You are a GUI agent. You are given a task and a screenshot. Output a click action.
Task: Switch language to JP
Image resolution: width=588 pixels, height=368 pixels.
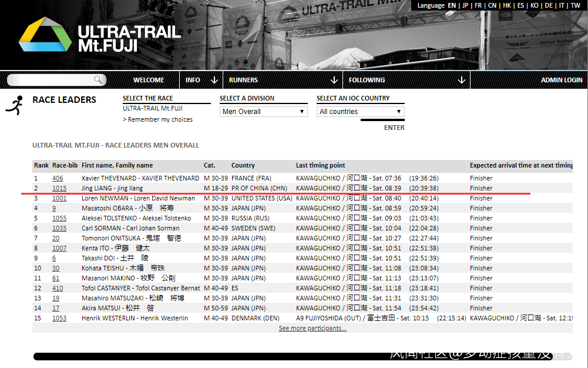(465, 5)
